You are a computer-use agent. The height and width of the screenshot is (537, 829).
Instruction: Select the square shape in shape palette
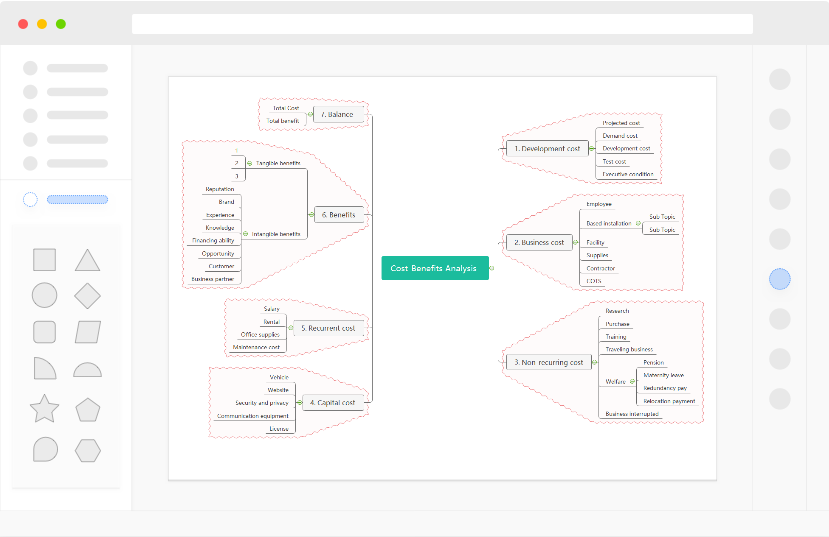coord(44,260)
